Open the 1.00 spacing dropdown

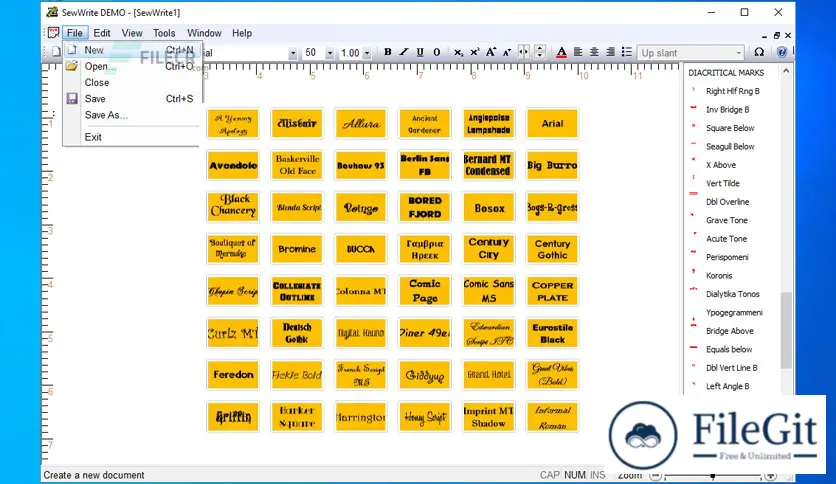pyautogui.click(x=367, y=53)
